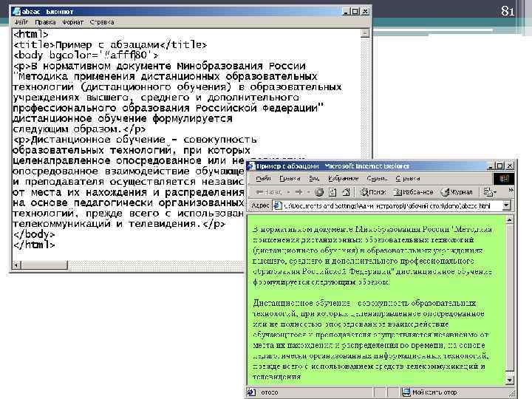Click Notepad vertical scrollbar up arrow

365,33
